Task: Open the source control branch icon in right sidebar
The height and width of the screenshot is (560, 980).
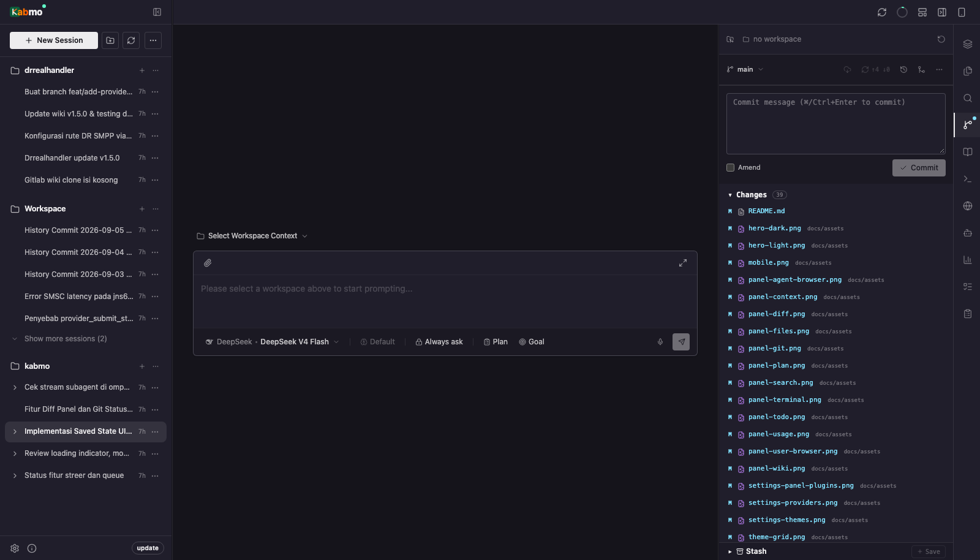Action: click(967, 124)
